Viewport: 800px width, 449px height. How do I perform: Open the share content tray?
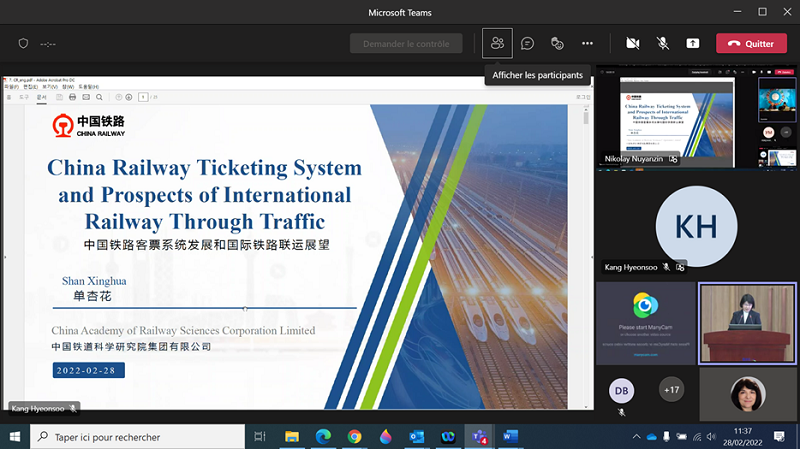[692, 43]
